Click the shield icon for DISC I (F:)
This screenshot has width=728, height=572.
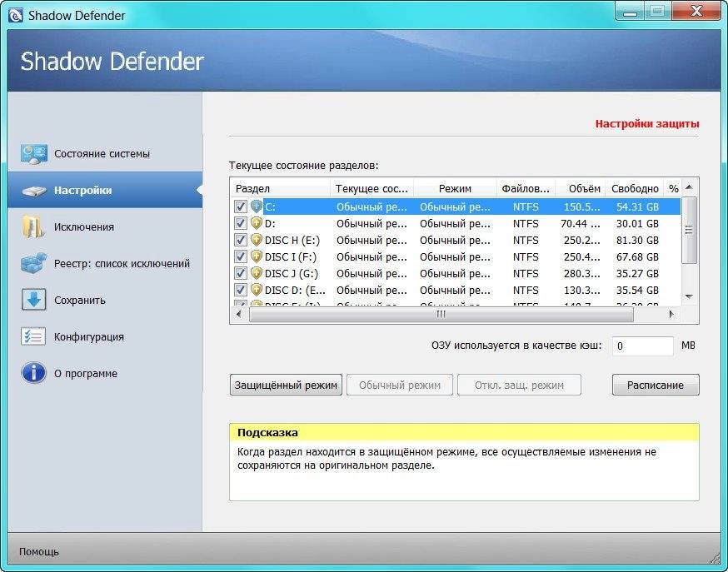(257, 256)
